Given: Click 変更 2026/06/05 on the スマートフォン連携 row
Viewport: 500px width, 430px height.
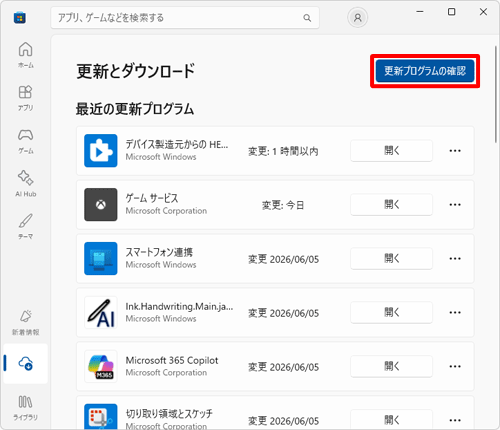Looking at the screenshot, I should (x=283, y=259).
